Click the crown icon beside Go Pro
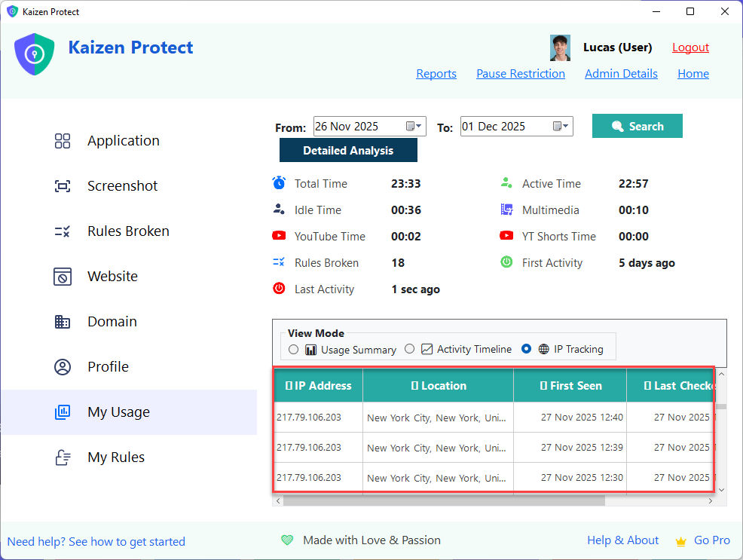Image resolution: width=743 pixels, height=560 pixels. [x=681, y=541]
